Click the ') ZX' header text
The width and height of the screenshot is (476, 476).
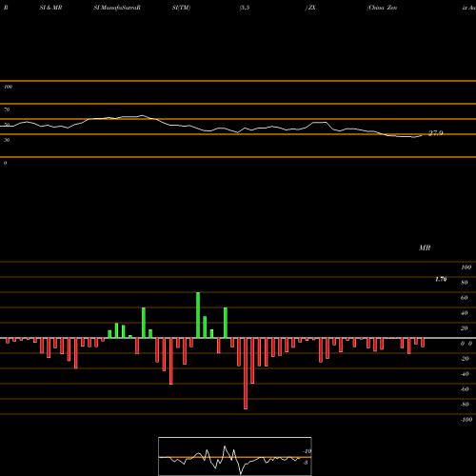pos(310,8)
